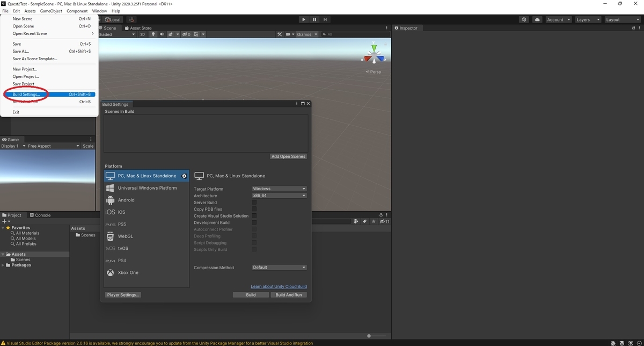Image resolution: width=644 pixels, height=346 pixels.
Task: Open the Collab/services icon near Account
Action: 524,19
